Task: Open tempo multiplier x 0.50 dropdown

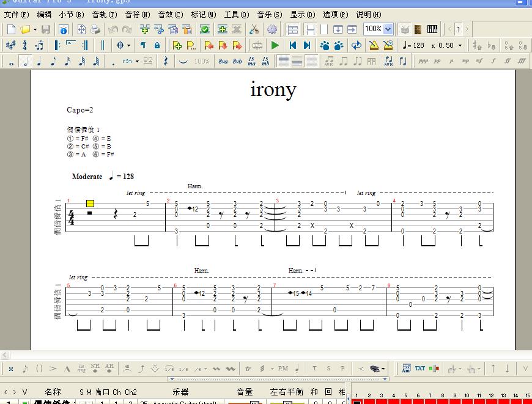Action: click(x=460, y=45)
